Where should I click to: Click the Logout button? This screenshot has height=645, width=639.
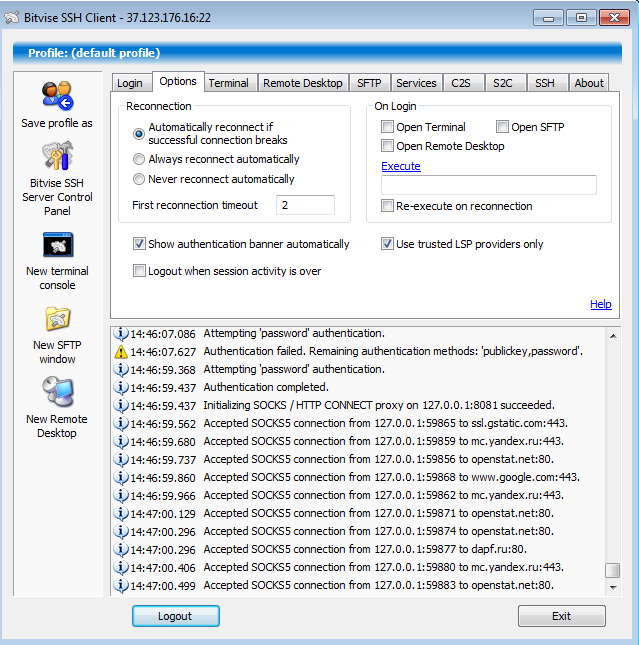176,616
